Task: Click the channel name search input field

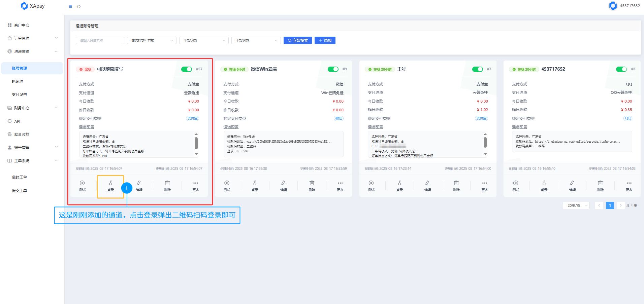Action: click(100, 41)
